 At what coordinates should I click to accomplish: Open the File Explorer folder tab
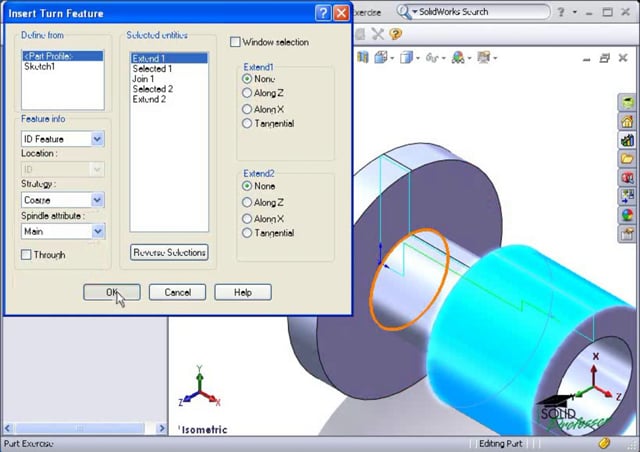(627, 158)
